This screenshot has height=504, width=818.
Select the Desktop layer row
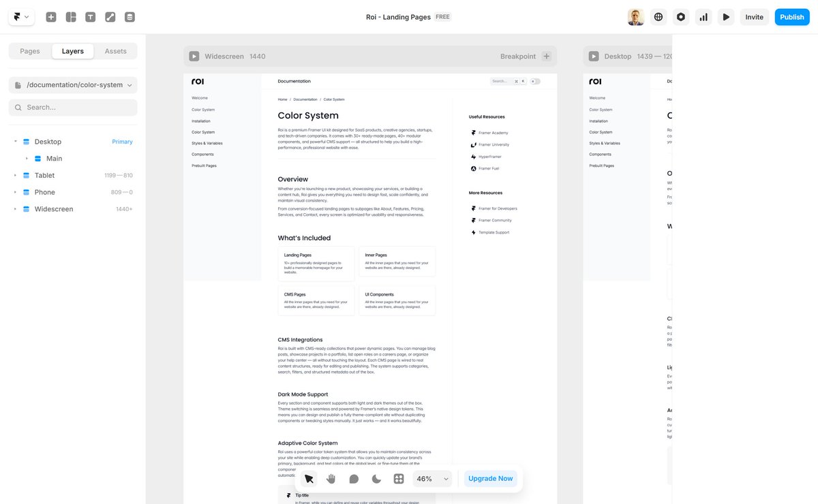[x=73, y=142]
